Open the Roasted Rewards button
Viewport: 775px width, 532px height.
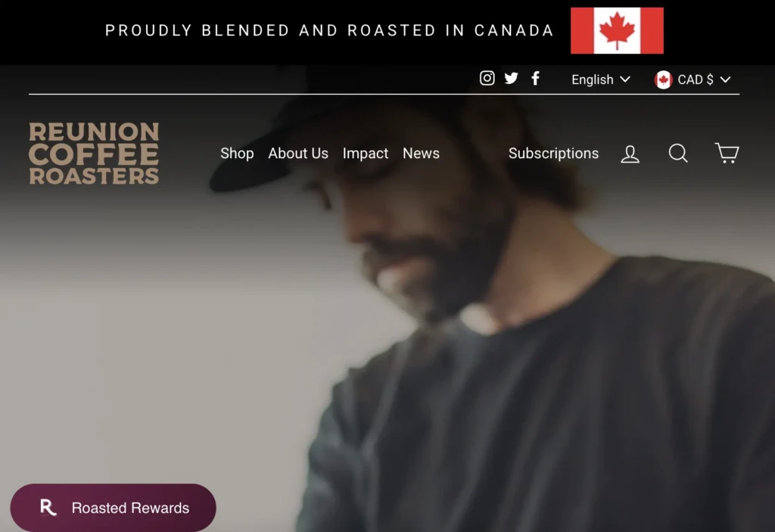tap(114, 507)
